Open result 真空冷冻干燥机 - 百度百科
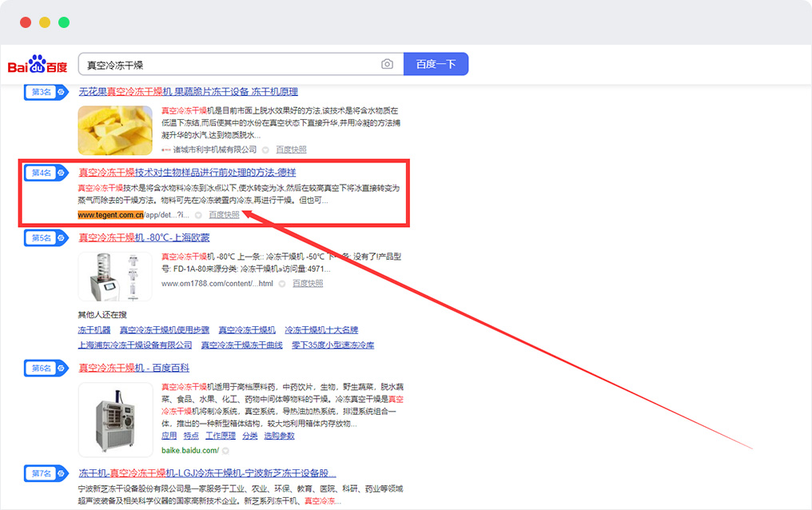812x510 pixels. click(x=134, y=369)
